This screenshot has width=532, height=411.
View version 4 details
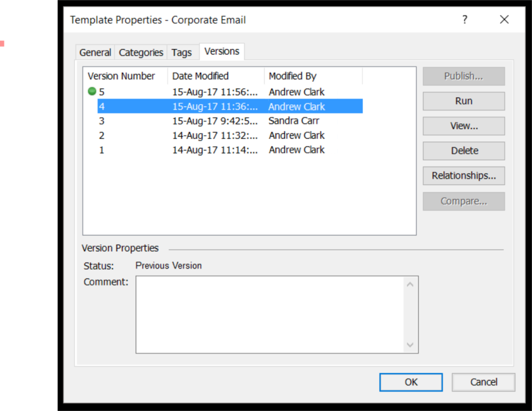tap(463, 126)
